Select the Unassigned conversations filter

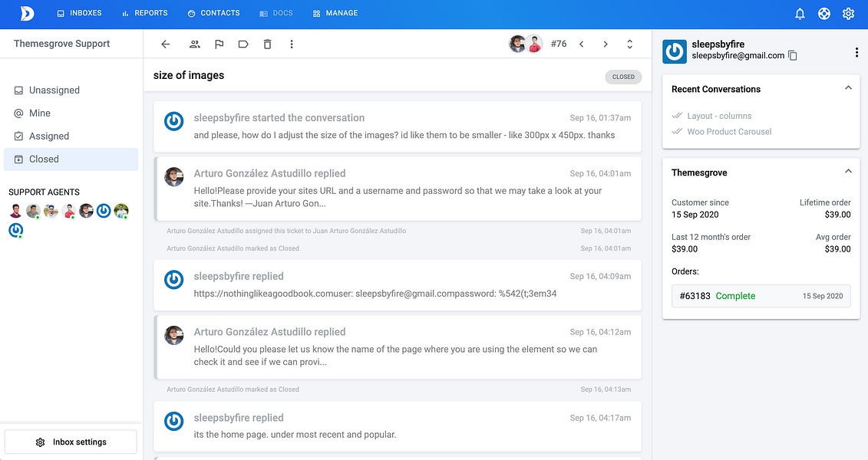click(x=54, y=90)
